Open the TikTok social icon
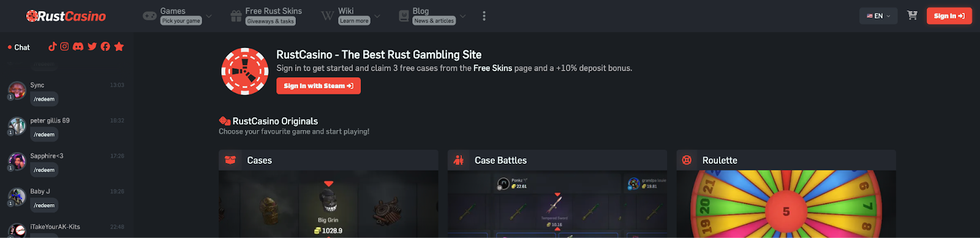 click(x=52, y=47)
